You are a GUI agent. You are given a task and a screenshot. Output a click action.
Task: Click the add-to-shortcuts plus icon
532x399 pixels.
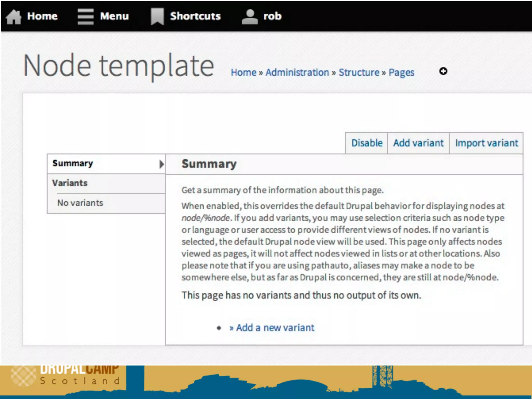click(x=443, y=71)
